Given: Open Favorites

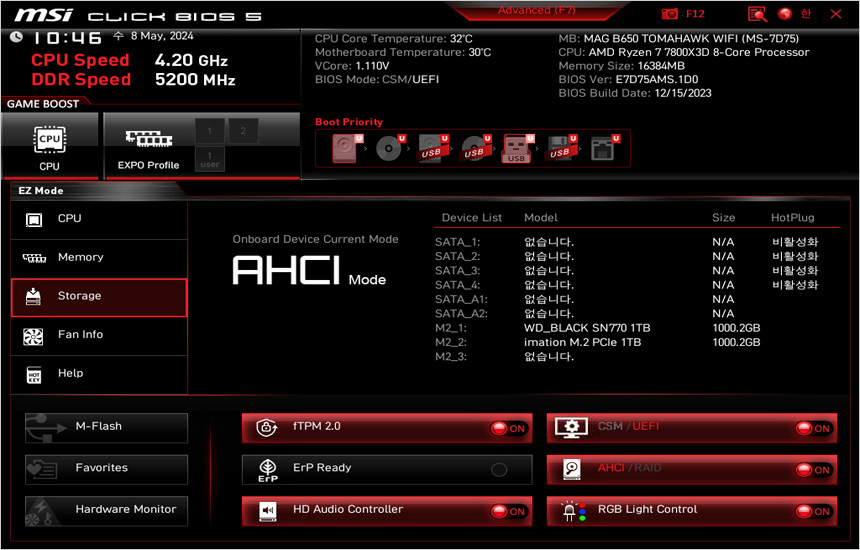Looking at the screenshot, I should (x=106, y=469).
